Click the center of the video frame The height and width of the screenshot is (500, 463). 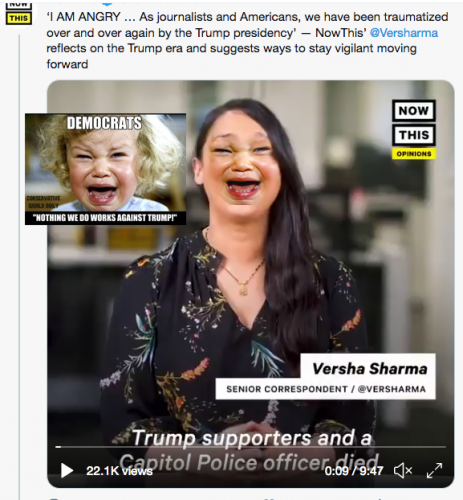(x=251, y=284)
